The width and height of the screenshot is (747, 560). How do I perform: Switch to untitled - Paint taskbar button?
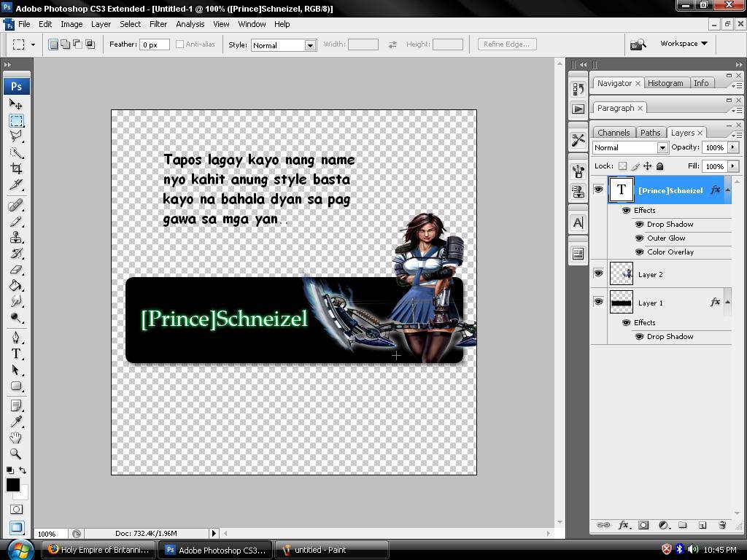(332, 550)
